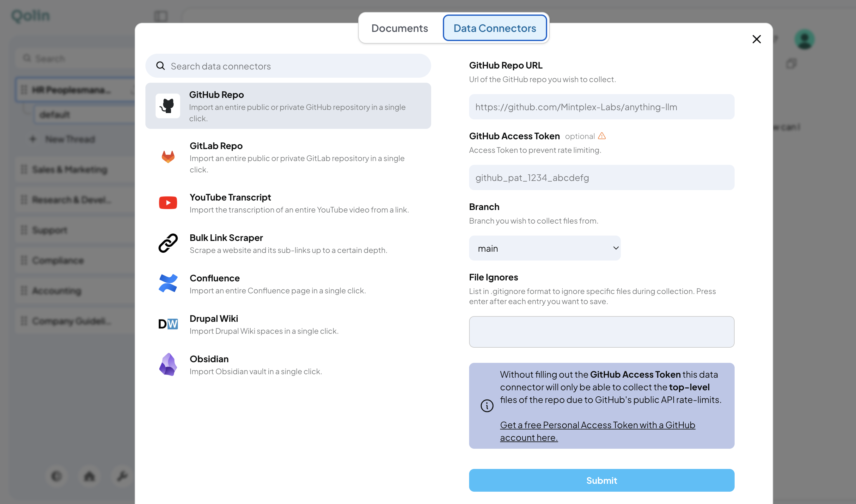Click the File Ignores entry box
This screenshot has width=856, height=504.
[x=601, y=332]
